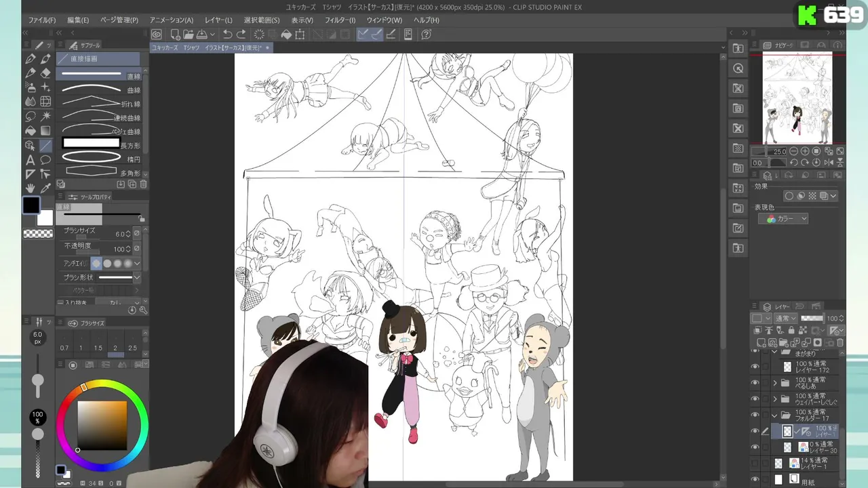Click the CLIP STUDIO launcher icon
The width and height of the screenshot is (868, 488).
157,35
